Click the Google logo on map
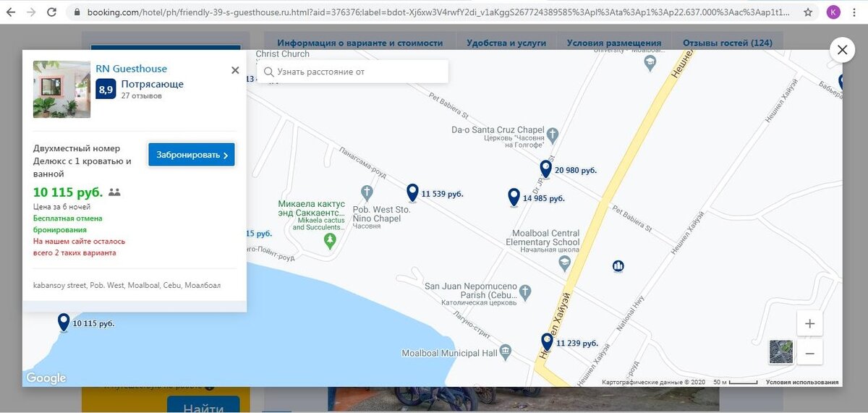868x413 pixels. click(x=46, y=378)
